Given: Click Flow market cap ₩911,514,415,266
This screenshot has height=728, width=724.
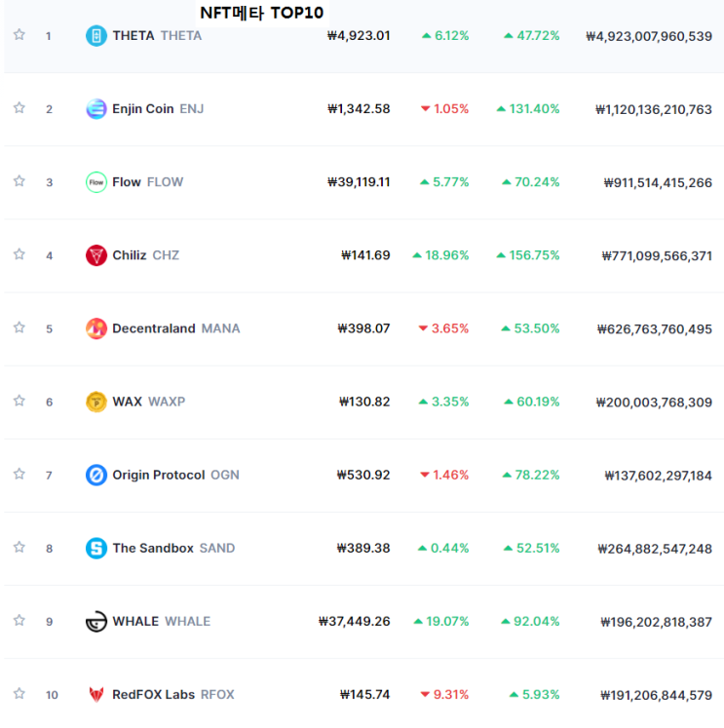Looking at the screenshot, I should (658, 183).
